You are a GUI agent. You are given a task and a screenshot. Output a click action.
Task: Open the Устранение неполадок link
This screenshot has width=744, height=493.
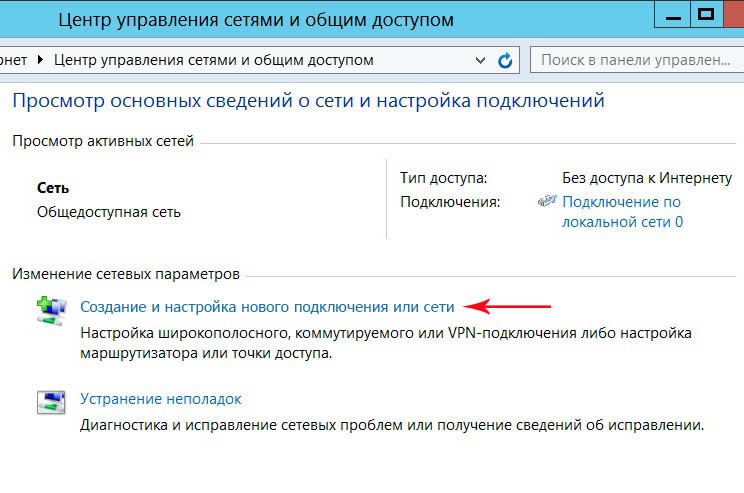click(161, 399)
